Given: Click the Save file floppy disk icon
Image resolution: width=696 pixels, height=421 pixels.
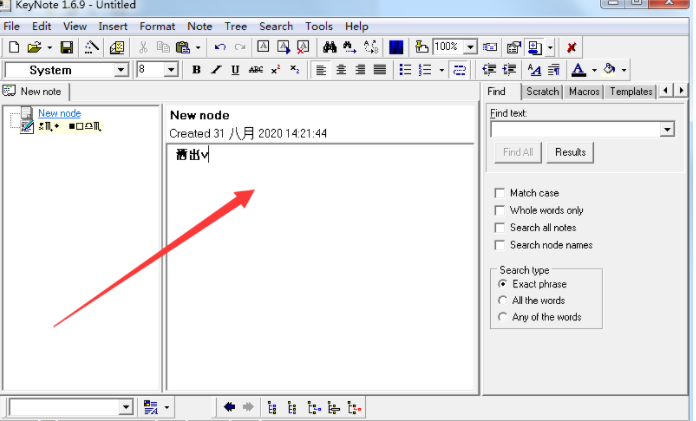Looking at the screenshot, I should pyautogui.click(x=67, y=47).
